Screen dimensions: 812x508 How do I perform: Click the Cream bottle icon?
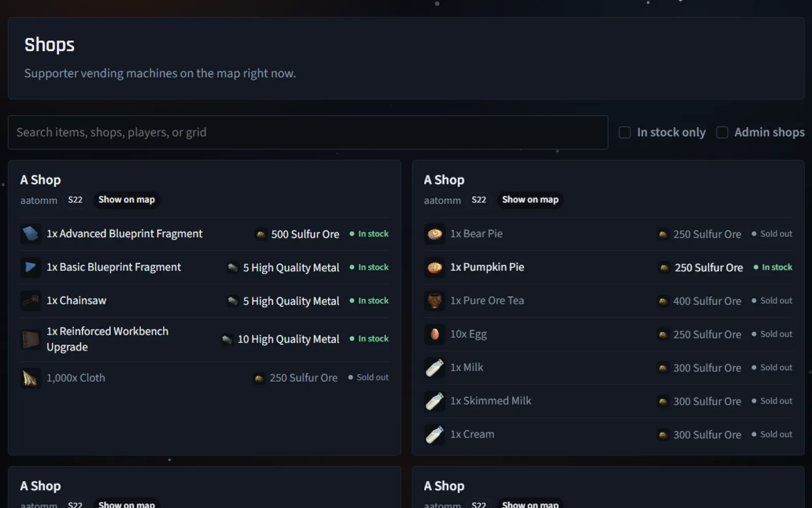[x=434, y=435]
